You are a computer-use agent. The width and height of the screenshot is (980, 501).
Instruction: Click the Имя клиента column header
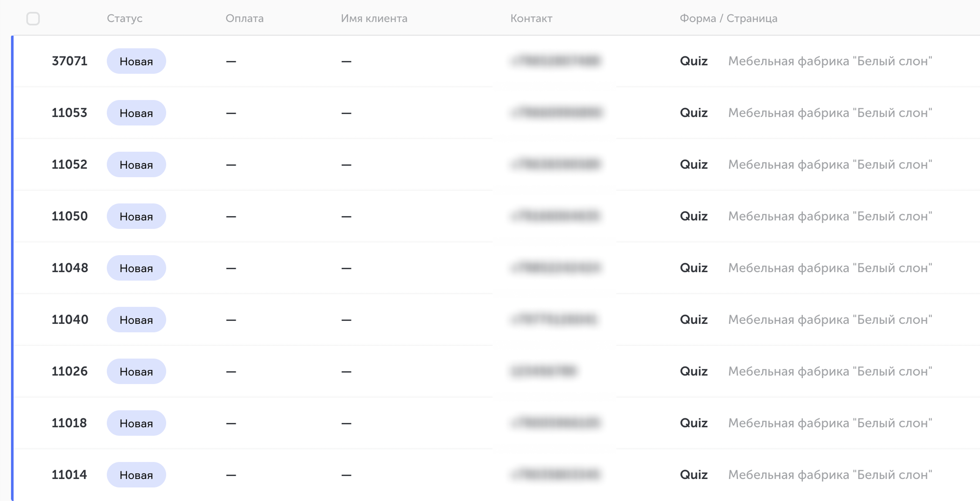[x=374, y=18]
